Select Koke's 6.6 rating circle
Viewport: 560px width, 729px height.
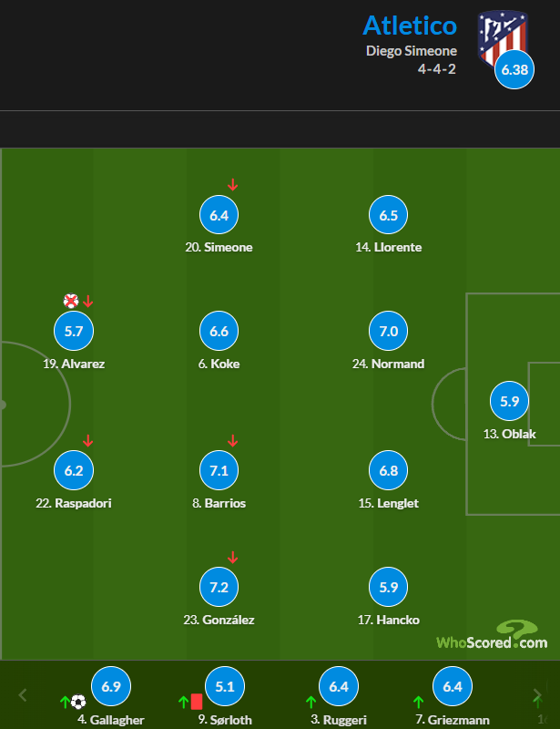[219, 331]
